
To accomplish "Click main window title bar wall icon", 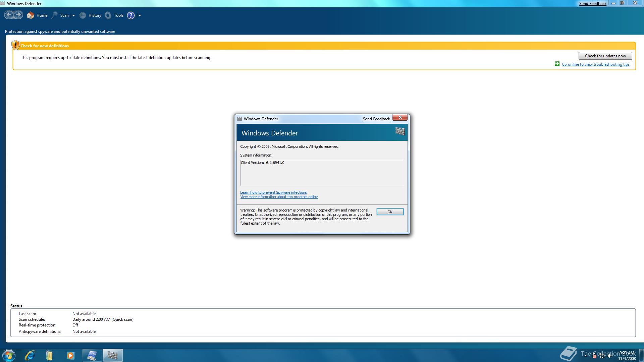I will [x=3, y=3].
